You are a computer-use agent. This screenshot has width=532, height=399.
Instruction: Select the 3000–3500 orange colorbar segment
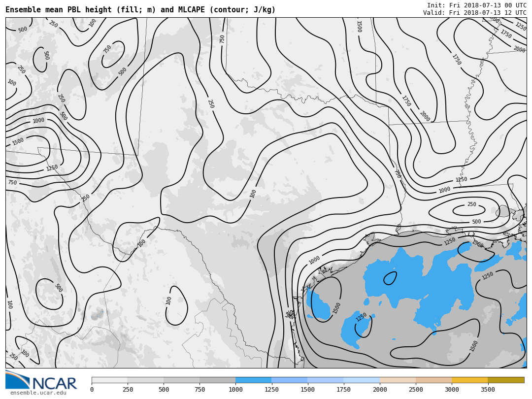[469, 380]
